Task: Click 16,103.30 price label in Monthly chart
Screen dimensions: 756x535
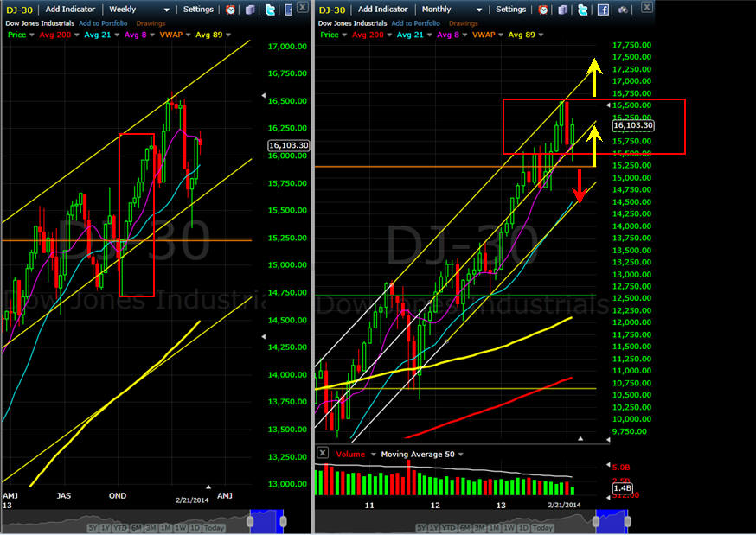Action: point(633,125)
